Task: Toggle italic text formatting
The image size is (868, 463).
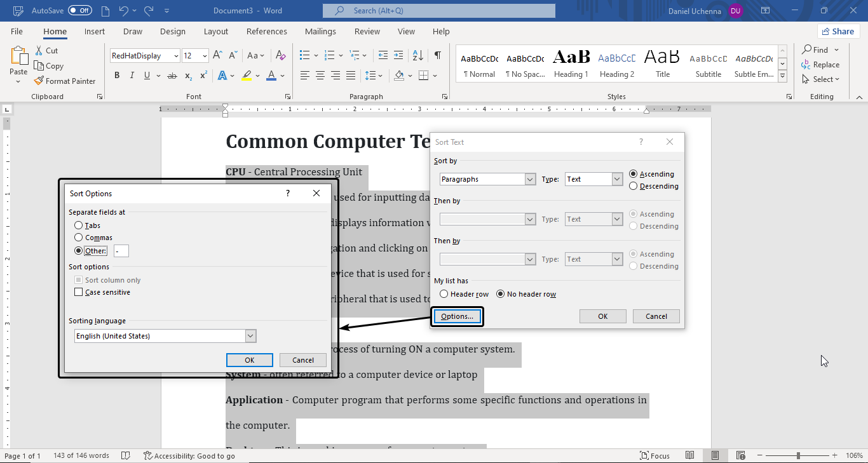Action: pos(132,76)
